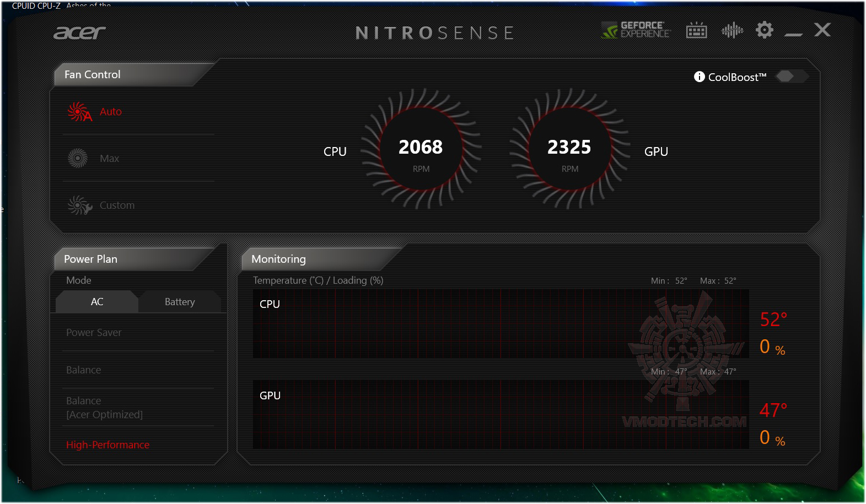
Task: Click the Acer logo
Action: [x=79, y=33]
